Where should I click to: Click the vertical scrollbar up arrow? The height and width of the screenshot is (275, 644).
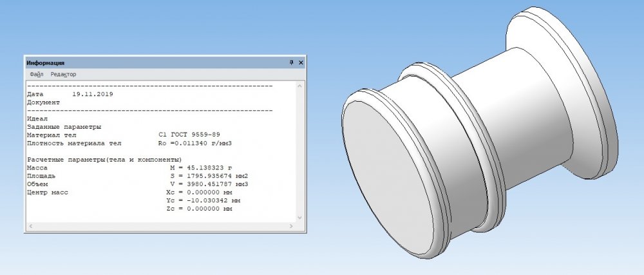[x=301, y=85]
